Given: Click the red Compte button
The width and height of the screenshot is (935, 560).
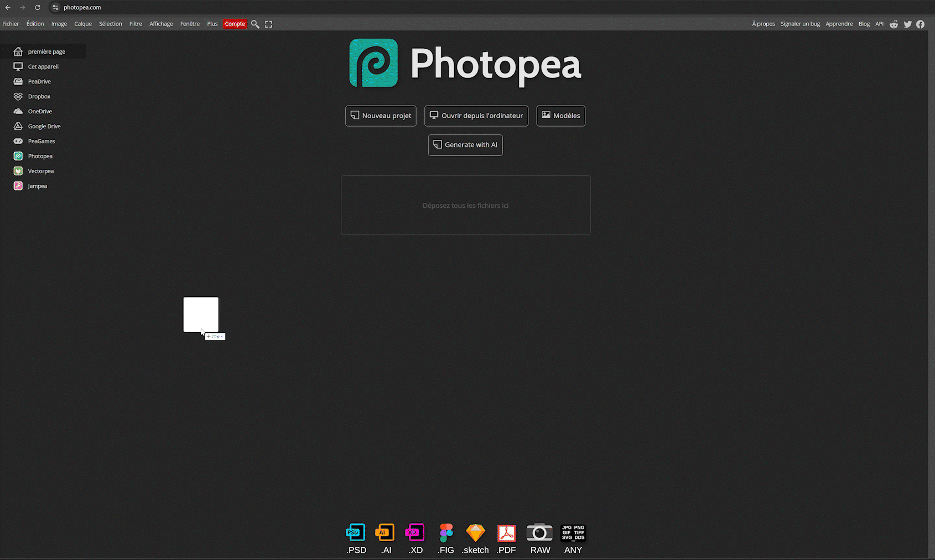Looking at the screenshot, I should (x=235, y=24).
